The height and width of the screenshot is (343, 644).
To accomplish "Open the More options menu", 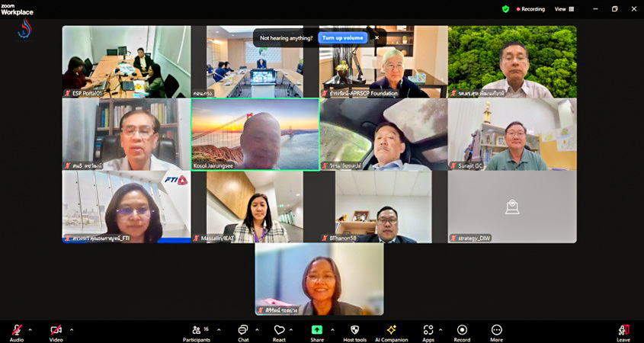I will tap(496, 331).
